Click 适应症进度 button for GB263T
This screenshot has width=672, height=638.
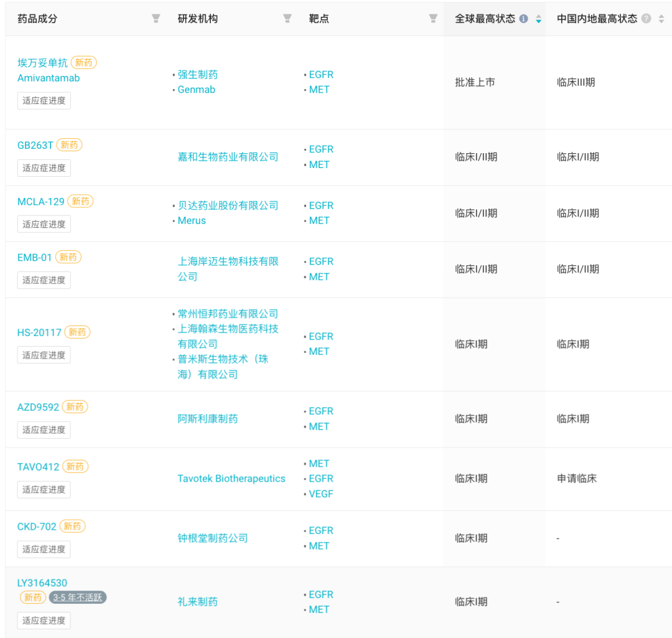point(44,168)
